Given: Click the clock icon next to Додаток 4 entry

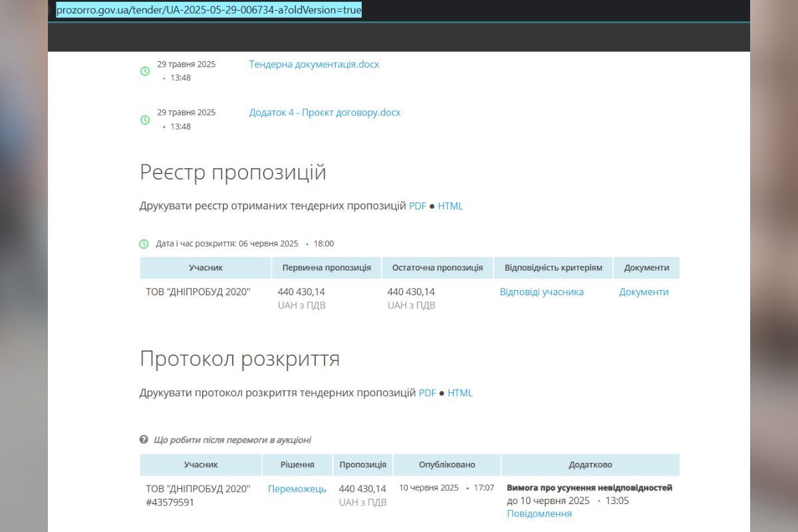Looking at the screenshot, I should point(145,119).
